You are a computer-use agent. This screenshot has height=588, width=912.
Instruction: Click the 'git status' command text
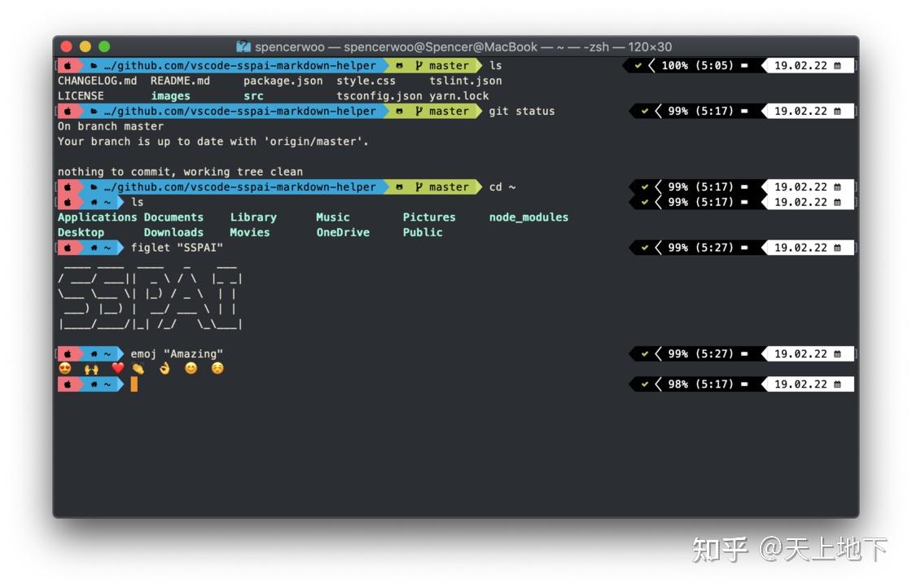click(522, 111)
